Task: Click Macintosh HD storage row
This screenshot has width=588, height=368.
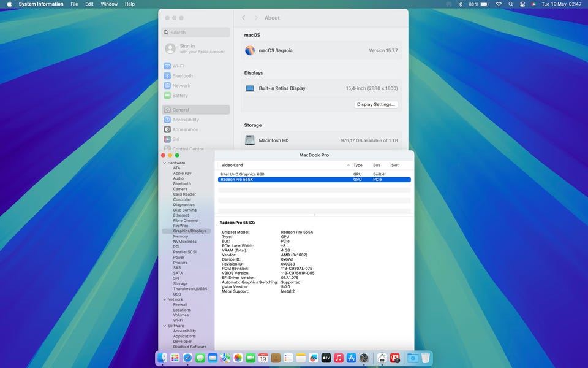Action: coord(321,140)
